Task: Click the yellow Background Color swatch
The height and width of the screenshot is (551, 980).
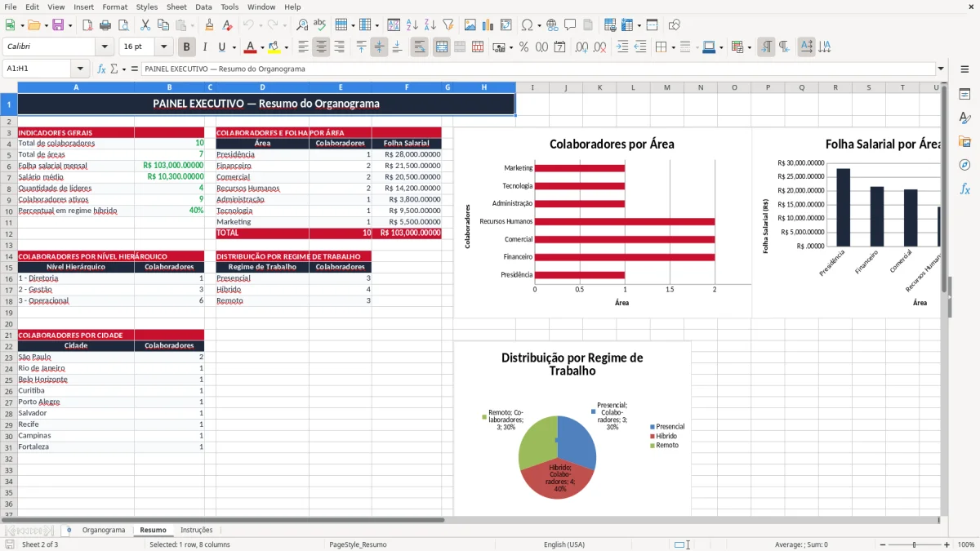Action: 274,47
